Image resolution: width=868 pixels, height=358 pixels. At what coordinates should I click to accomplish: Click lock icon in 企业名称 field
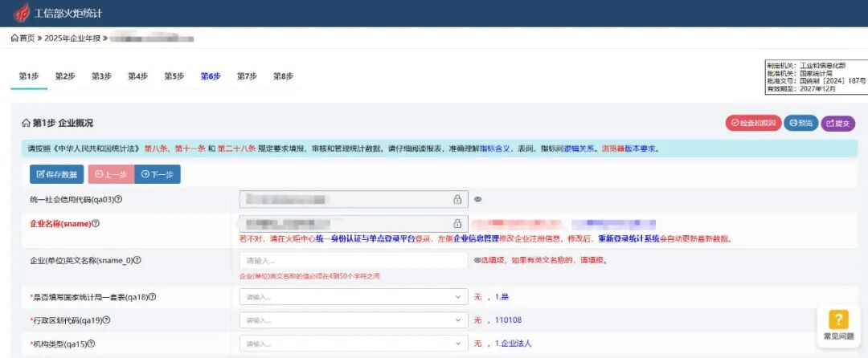point(457,224)
